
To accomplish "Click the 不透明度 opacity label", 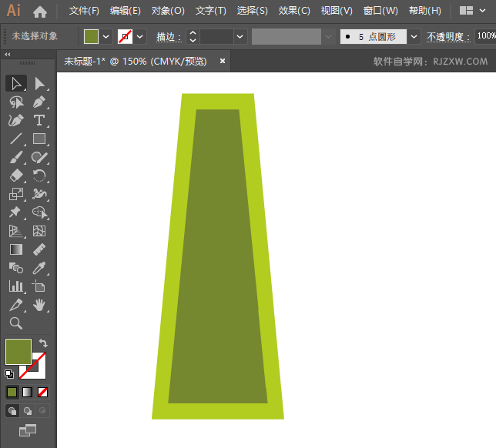I will coord(448,36).
